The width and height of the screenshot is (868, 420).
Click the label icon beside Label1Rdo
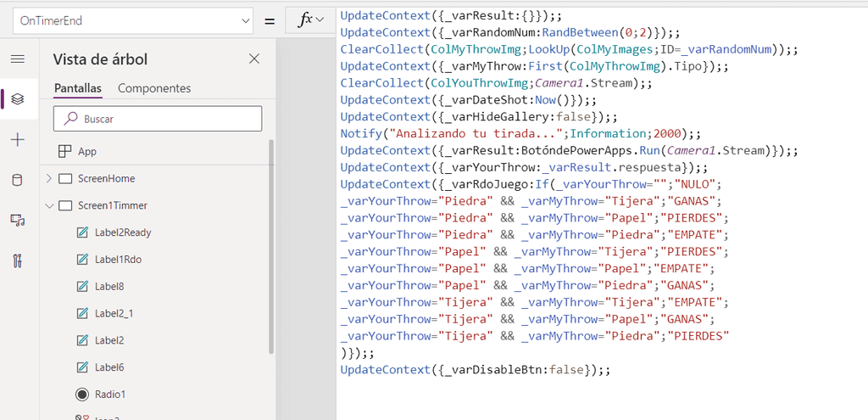point(82,260)
